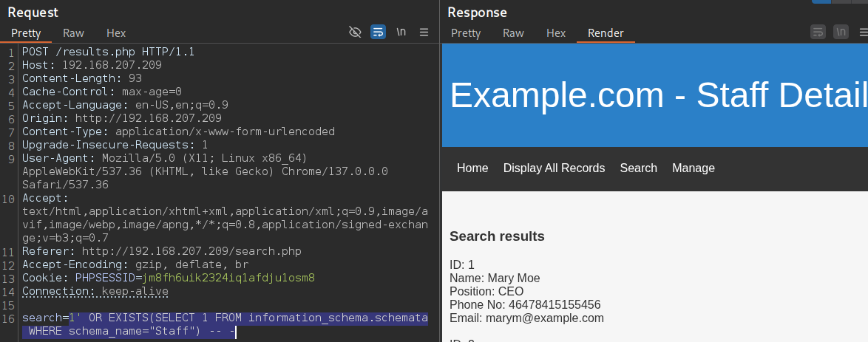Toggle show newline \n button in Request panel
The image size is (868, 342).
[401, 32]
